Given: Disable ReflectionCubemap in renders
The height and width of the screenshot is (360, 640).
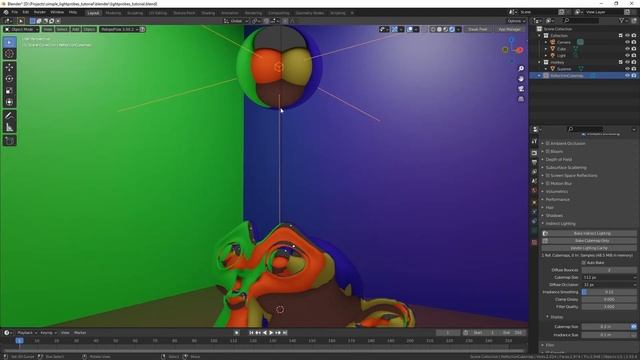Looking at the screenshot, I should pyautogui.click(x=634, y=76).
